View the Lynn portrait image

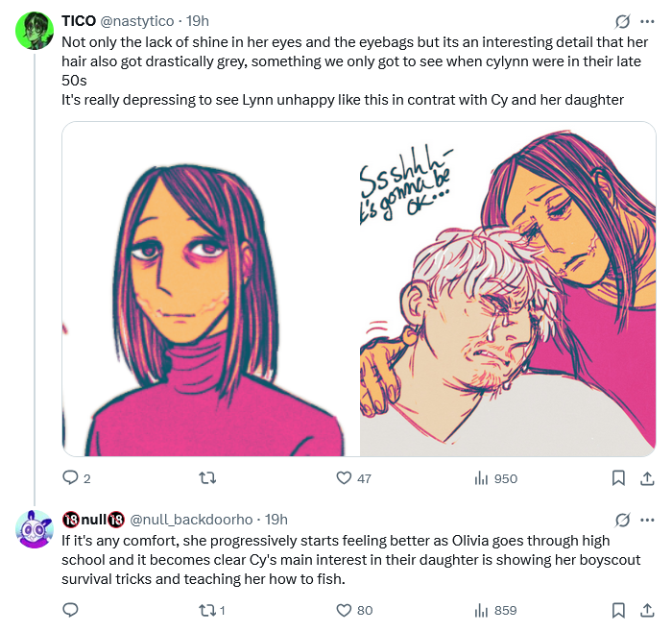211,289
